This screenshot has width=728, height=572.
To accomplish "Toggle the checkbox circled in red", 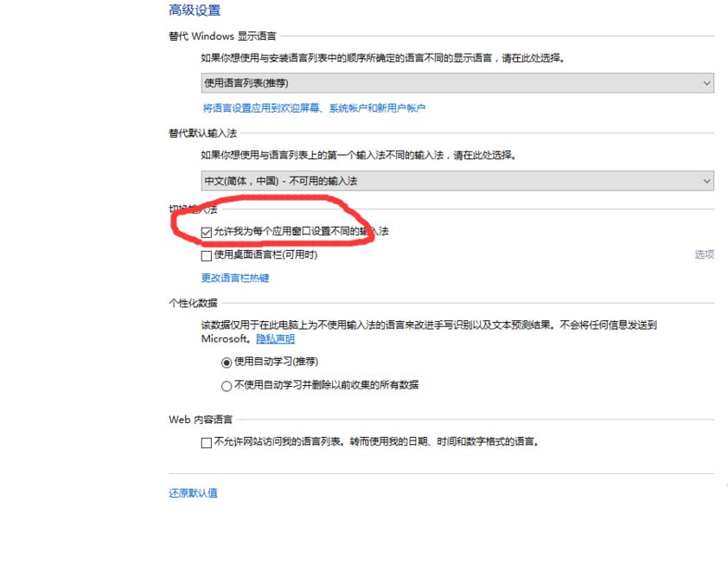I will point(205,231).
